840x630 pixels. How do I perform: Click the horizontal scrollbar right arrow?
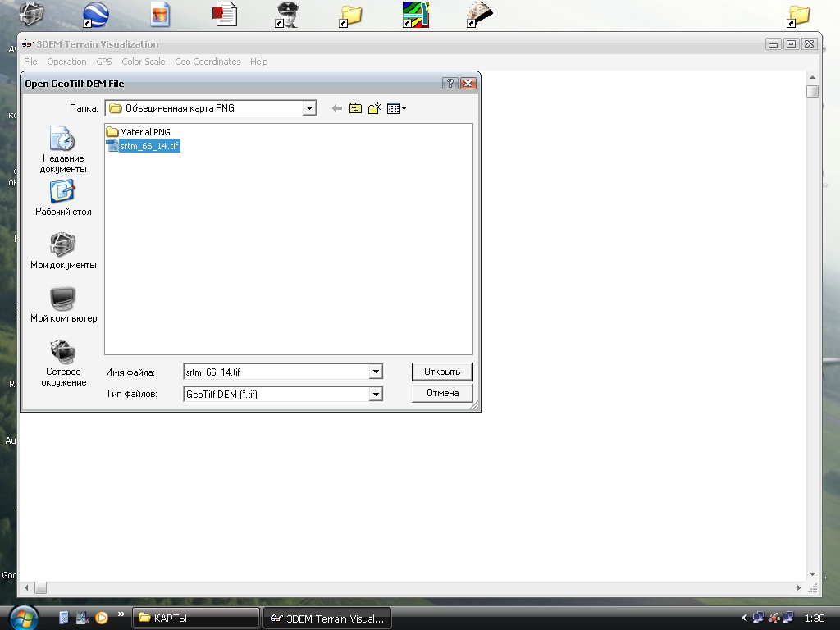[799, 587]
